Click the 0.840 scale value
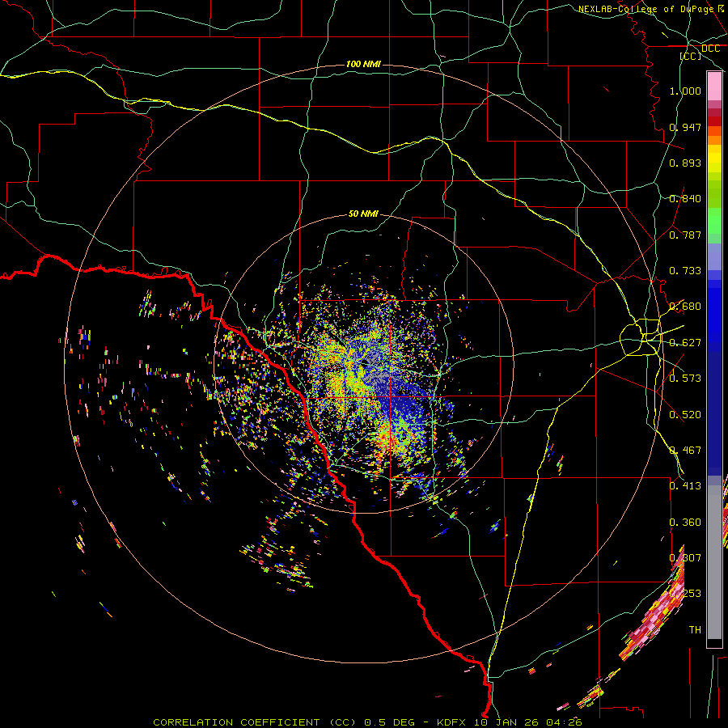The height and width of the screenshot is (728, 728). pos(685,199)
